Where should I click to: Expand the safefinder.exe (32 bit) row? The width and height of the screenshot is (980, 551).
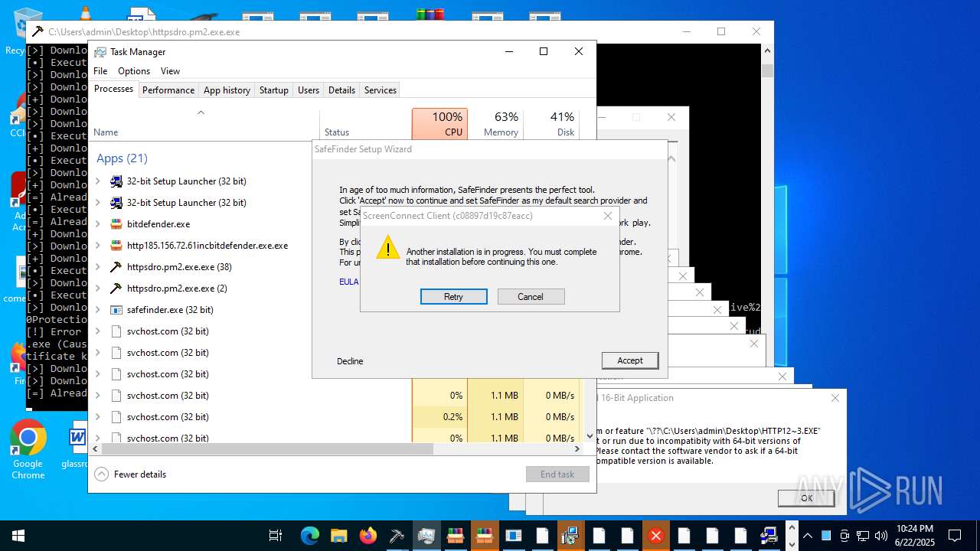pos(97,310)
